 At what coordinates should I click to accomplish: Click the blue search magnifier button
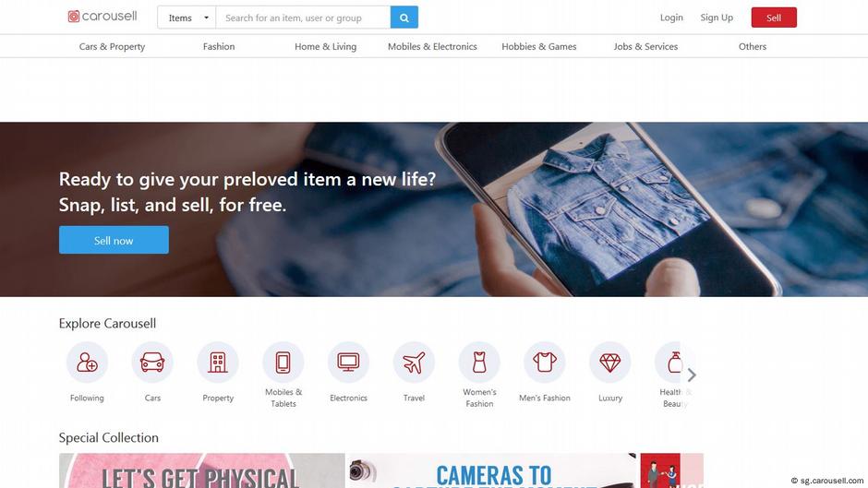click(404, 18)
